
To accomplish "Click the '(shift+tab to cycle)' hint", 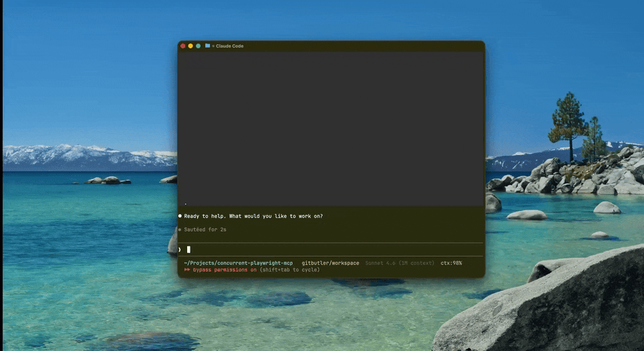I will 290,270.
